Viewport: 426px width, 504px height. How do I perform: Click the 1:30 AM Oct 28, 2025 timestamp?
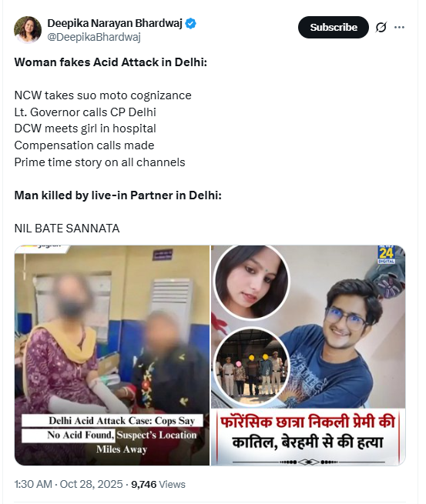pyautogui.click(x=69, y=484)
